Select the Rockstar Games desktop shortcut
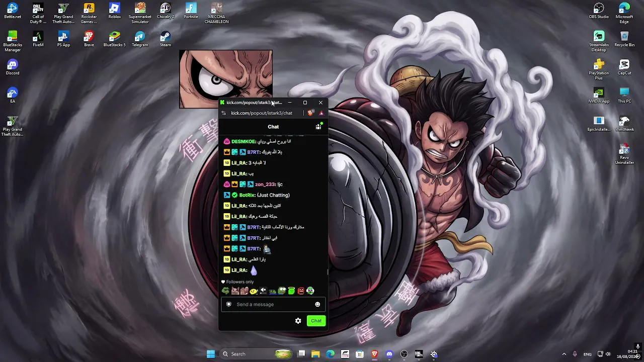 tap(89, 14)
